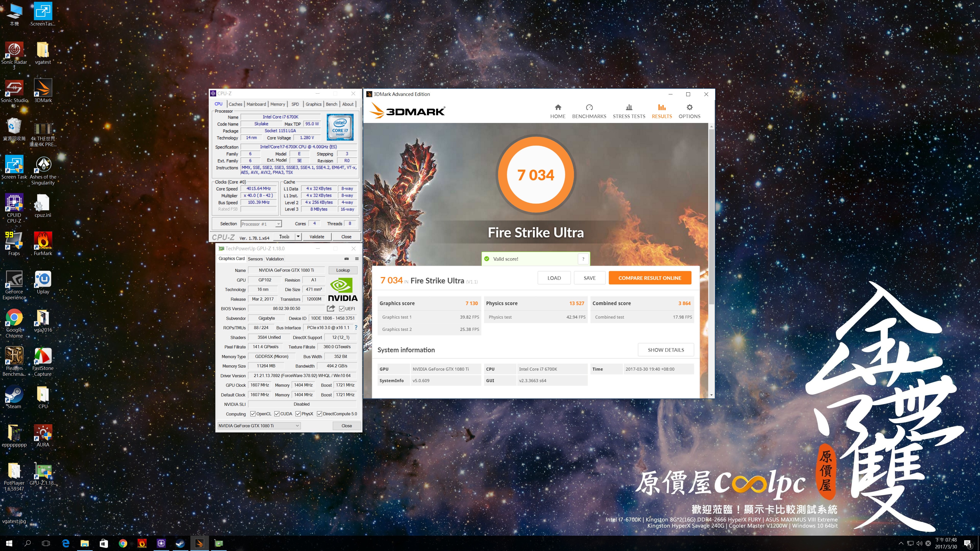Open CPUID CPU-Z desktop icon
980x551 pixels.
[x=14, y=208]
